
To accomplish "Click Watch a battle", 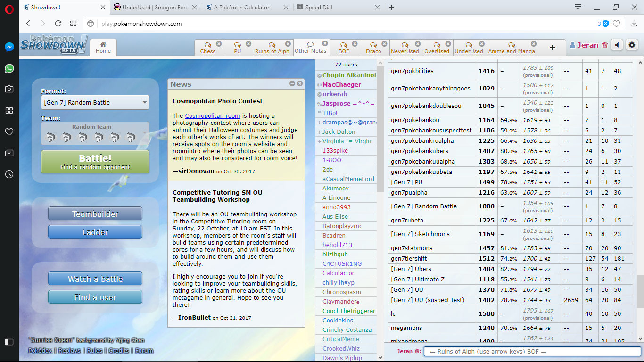I will tap(95, 279).
